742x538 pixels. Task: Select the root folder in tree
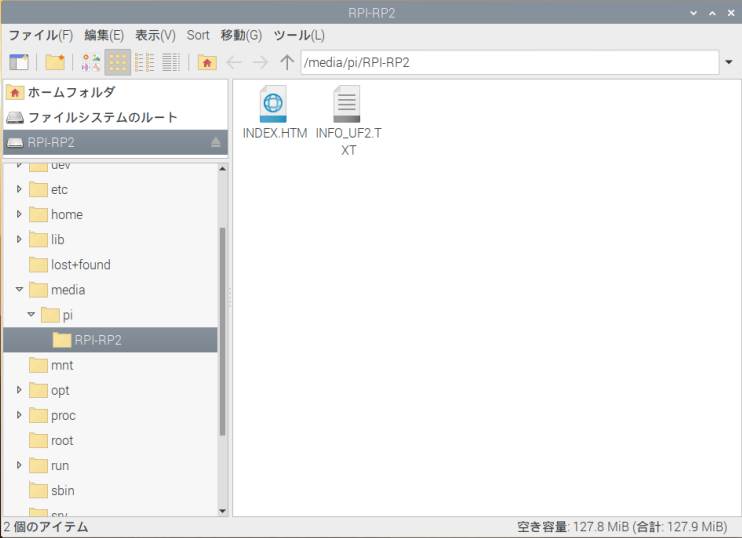(x=51, y=440)
